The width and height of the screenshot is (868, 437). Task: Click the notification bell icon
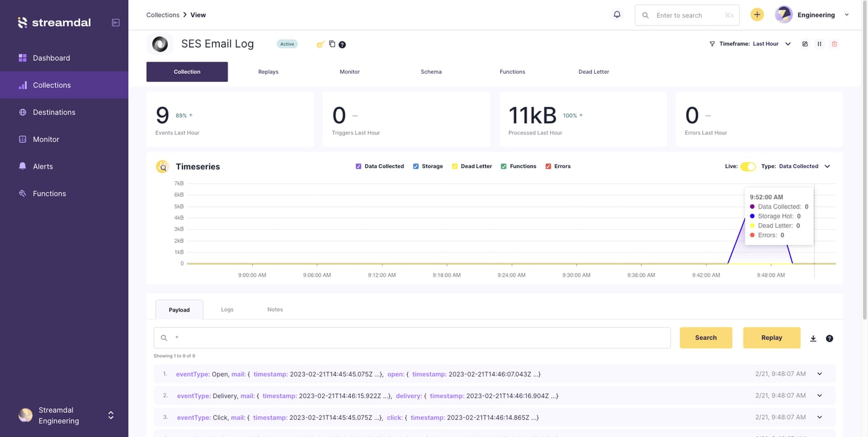pyautogui.click(x=617, y=15)
